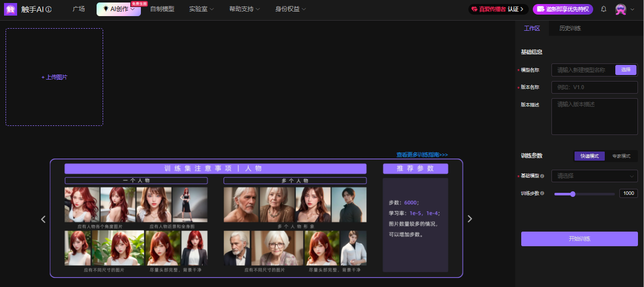Image resolution: width=644 pixels, height=287 pixels.
Task: Open the 广场 menu item
Action: coord(78,9)
